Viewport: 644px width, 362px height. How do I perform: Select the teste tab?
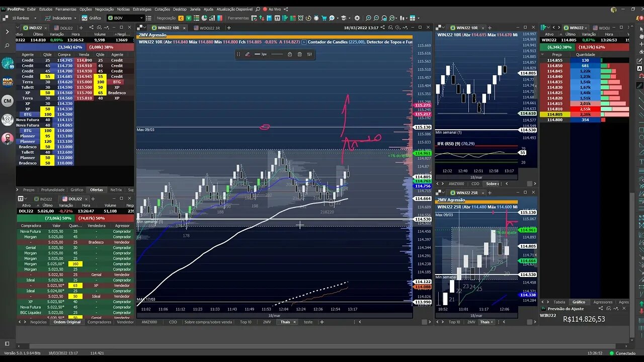pyautogui.click(x=308, y=322)
